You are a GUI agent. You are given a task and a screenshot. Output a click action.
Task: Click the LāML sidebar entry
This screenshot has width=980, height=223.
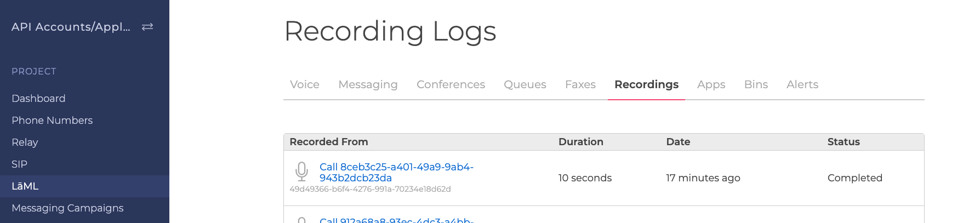click(x=84, y=186)
